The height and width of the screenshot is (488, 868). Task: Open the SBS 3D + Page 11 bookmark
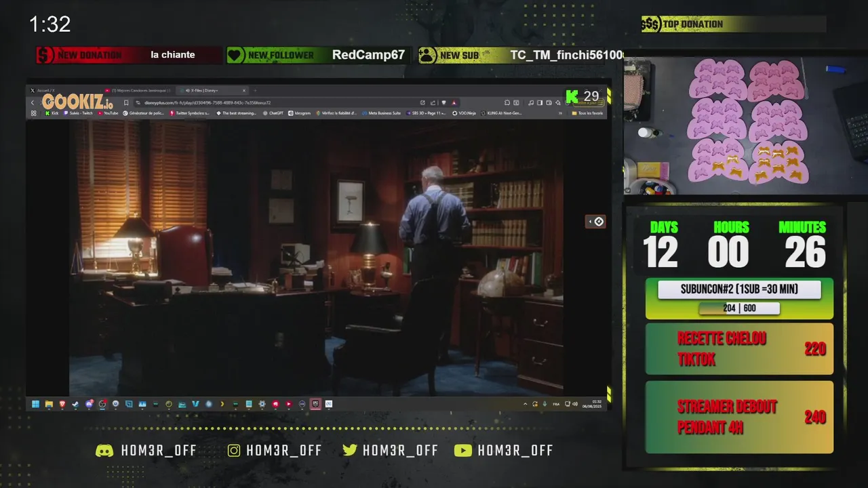coord(427,113)
